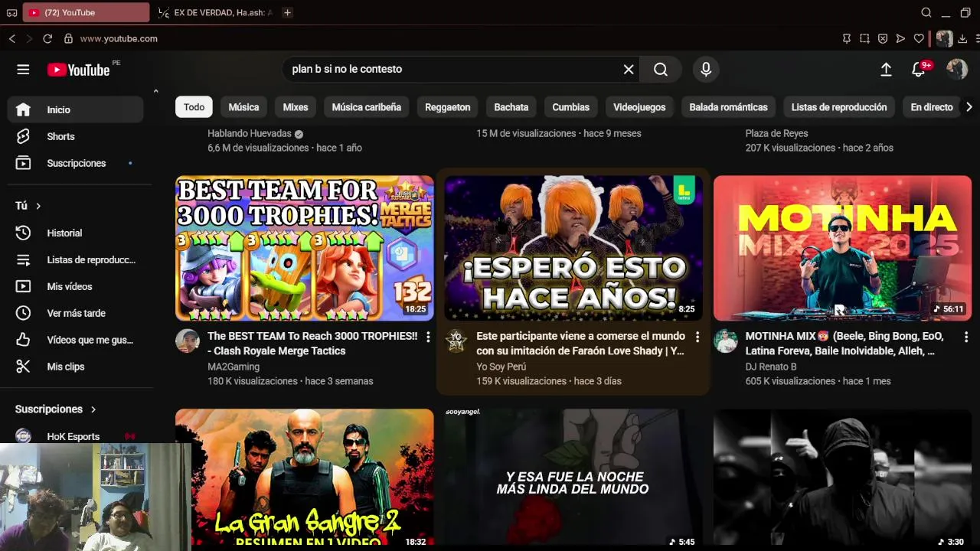Open Mis clips in sidebar
Screen dimensions: 980x551
[76, 367]
